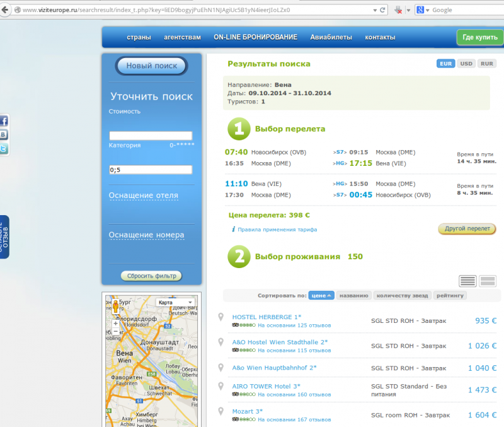The image size is (504, 427).
Task: Open HOSTEL HERBERGE 1* hotel link
Action: pyautogui.click(x=266, y=317)
